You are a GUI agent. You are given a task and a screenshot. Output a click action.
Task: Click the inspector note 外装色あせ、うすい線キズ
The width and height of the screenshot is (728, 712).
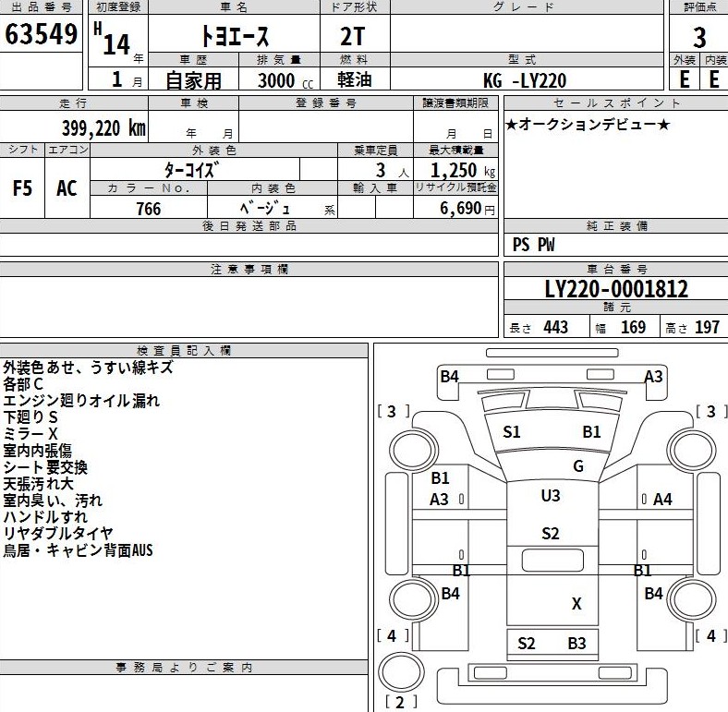tap(88, 368)
